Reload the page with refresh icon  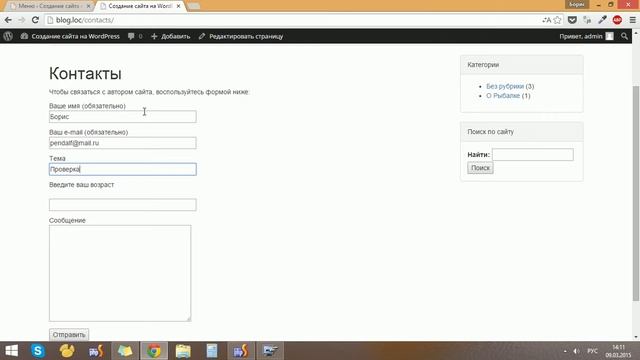coord(35,20)
